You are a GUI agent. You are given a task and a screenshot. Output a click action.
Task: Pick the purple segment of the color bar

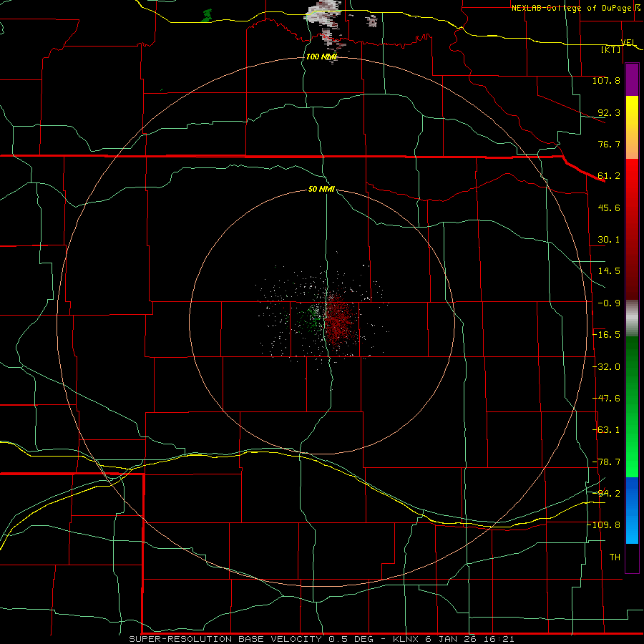632,80
